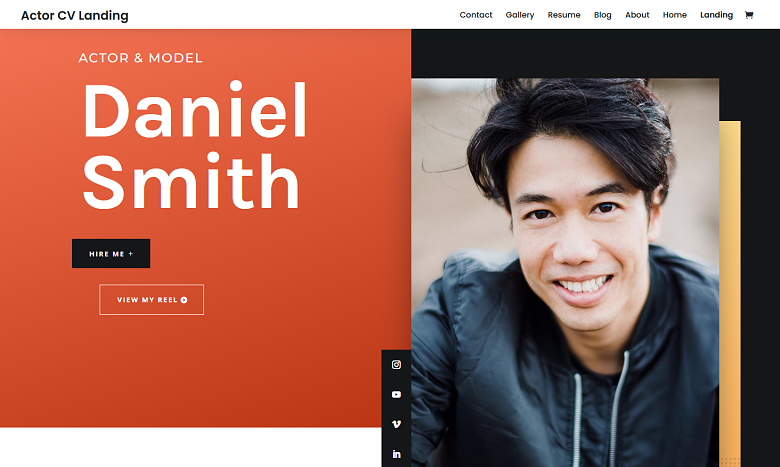Screen dimensions: 780x467
Task: Click the plus icon in Hire Me
Action: click(131, 254)
